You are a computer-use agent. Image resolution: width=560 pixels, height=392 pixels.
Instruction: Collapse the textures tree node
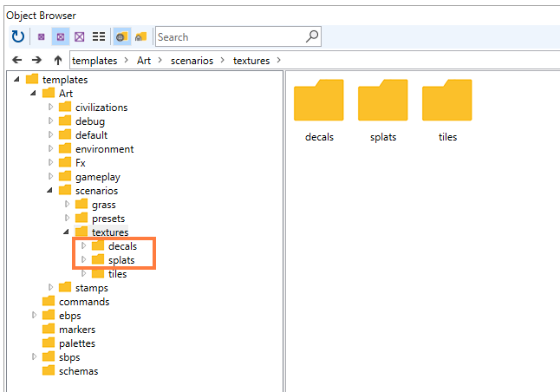66,232
